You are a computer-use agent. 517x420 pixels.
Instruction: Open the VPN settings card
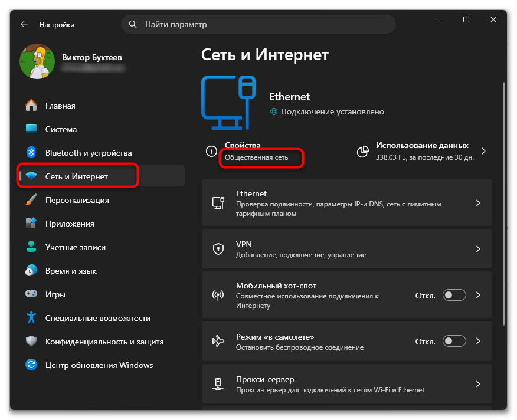346,249
